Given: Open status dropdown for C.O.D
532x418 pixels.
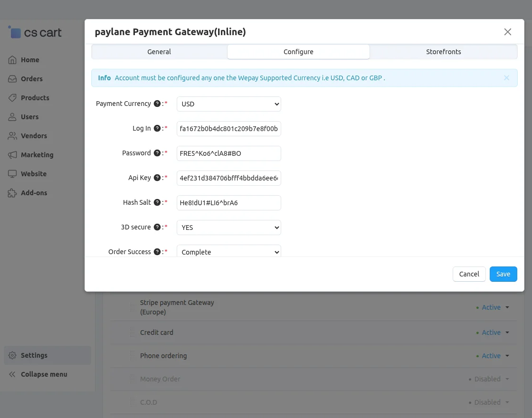Looking at the screenshot, I should click(507, 402).
